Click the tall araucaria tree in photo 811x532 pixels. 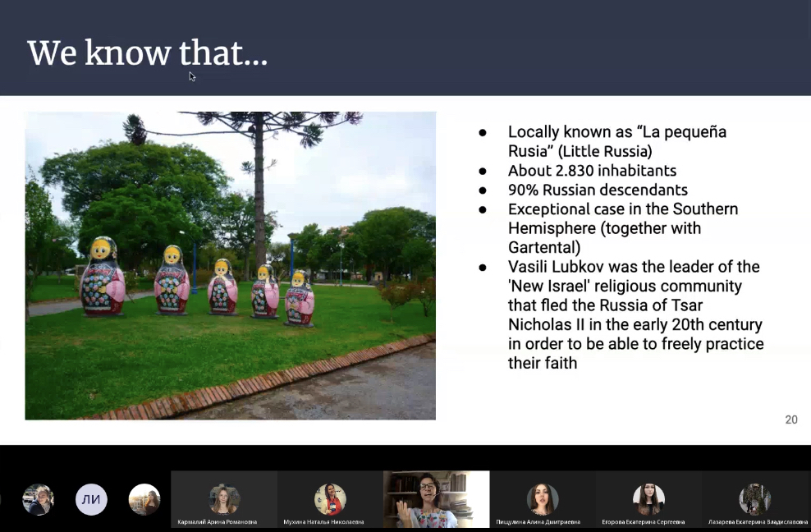point(259,181)
